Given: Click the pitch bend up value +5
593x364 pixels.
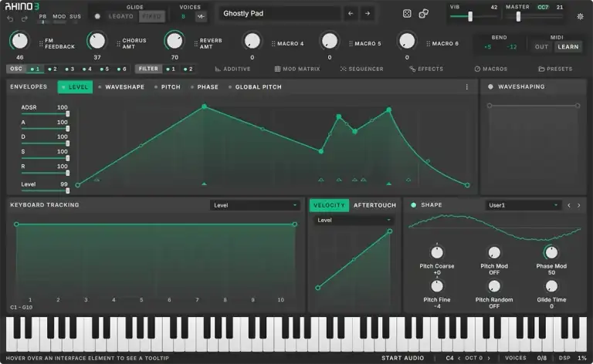Looking at the screenshot, I should point(487,47).
